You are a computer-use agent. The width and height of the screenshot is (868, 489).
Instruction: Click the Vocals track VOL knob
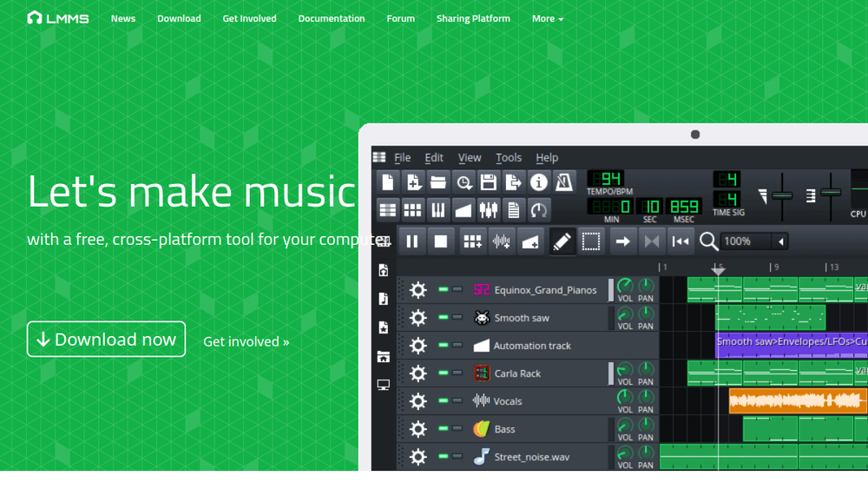point(625,397)
